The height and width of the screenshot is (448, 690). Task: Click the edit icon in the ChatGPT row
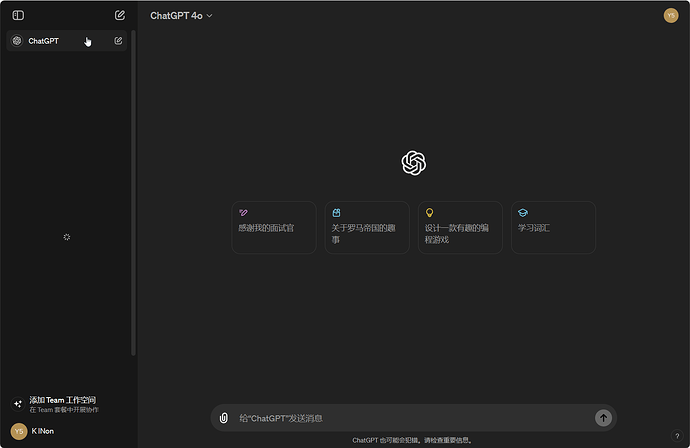[x=118, y=41]
